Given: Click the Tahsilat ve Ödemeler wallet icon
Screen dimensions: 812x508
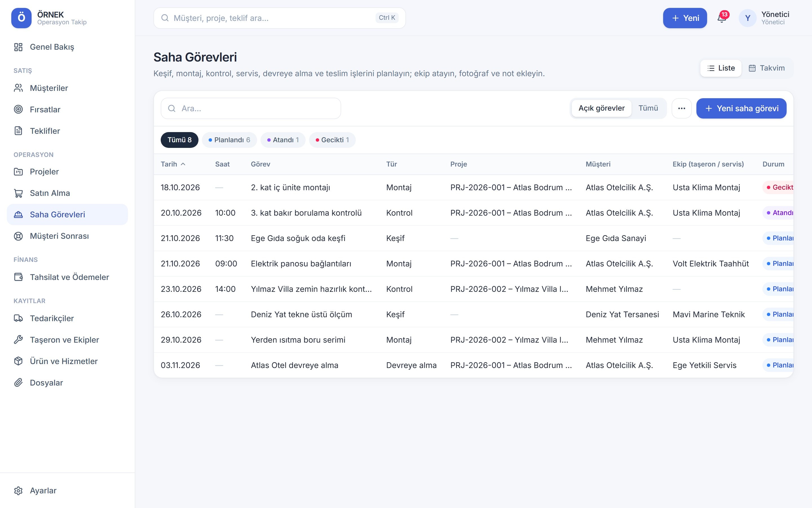Looking at the screenshot, I should (x=18, y=277).
